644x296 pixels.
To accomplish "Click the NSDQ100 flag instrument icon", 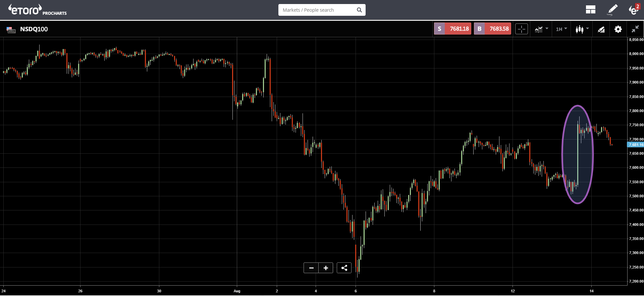I will click(11, 30).
